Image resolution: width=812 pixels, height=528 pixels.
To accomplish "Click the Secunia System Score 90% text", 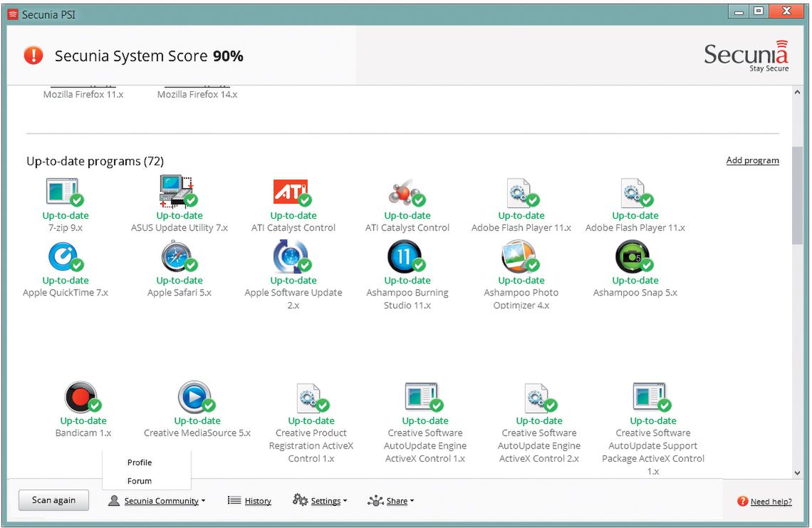I will 149,56.
